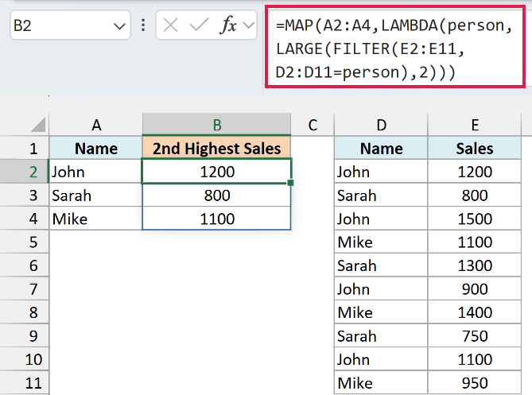Select cell D6 containing Sarah

pyautogui.click(x=381, y=265)
